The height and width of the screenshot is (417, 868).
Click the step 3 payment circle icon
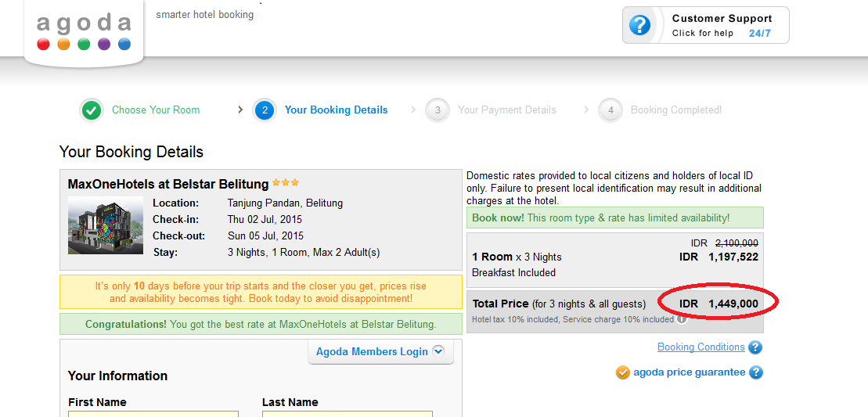(x=438, y=110)
